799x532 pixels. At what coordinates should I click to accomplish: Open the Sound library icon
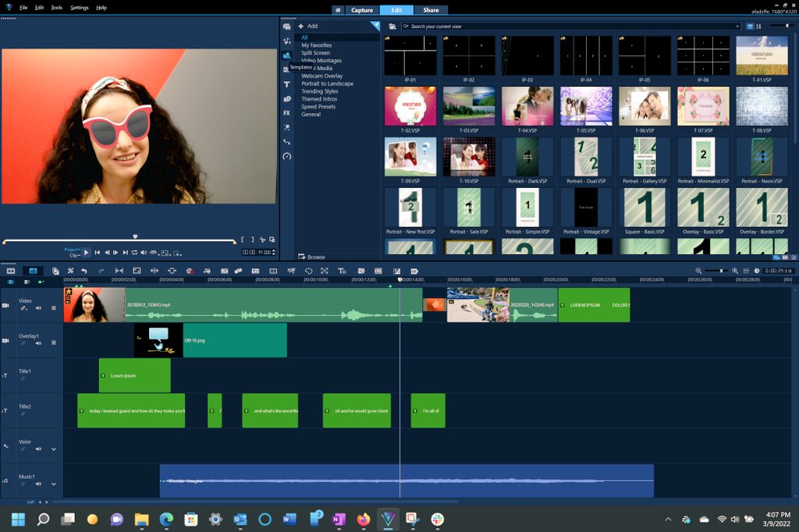(x=287, y=41)
